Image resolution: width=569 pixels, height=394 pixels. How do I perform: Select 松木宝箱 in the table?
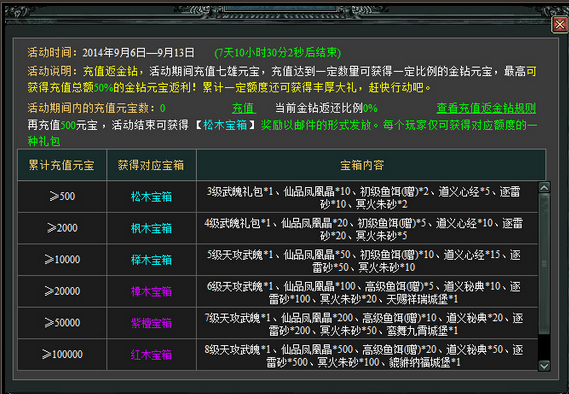click(x=151, y=197)
